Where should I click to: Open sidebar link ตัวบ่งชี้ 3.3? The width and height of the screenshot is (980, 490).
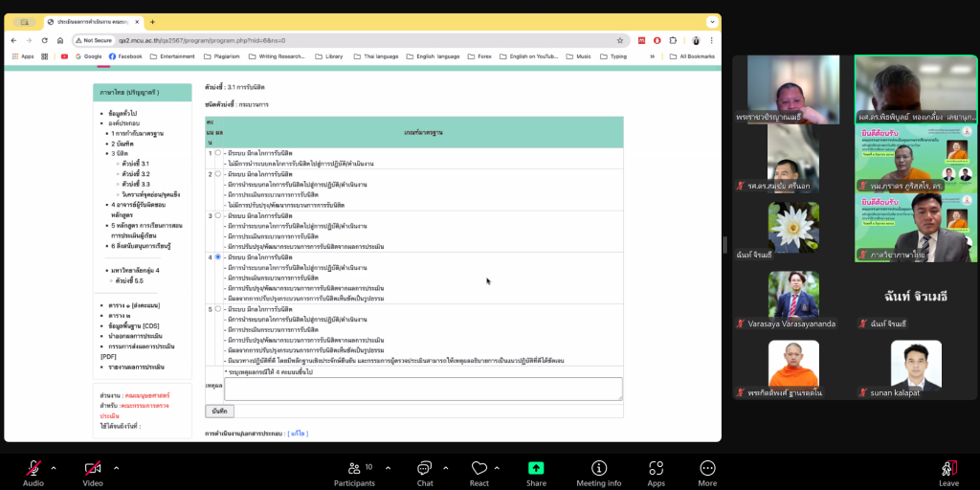click(x=136, y=185)
